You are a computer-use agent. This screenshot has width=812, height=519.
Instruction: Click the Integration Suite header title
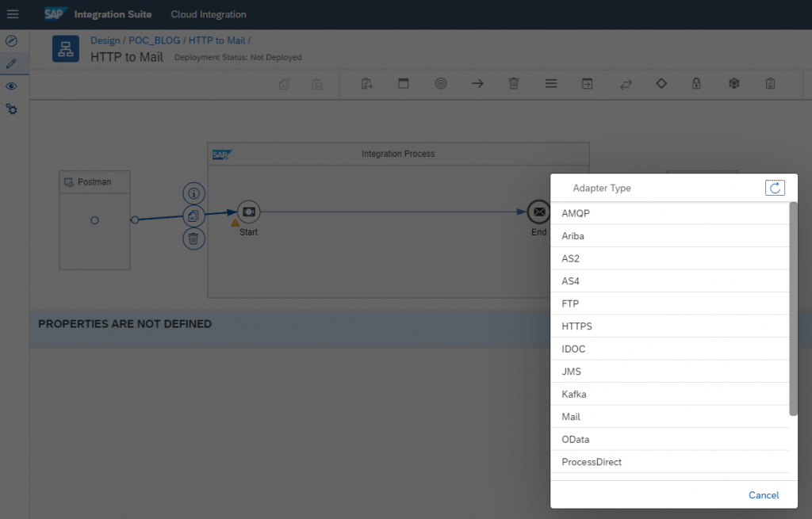(113, 14)
